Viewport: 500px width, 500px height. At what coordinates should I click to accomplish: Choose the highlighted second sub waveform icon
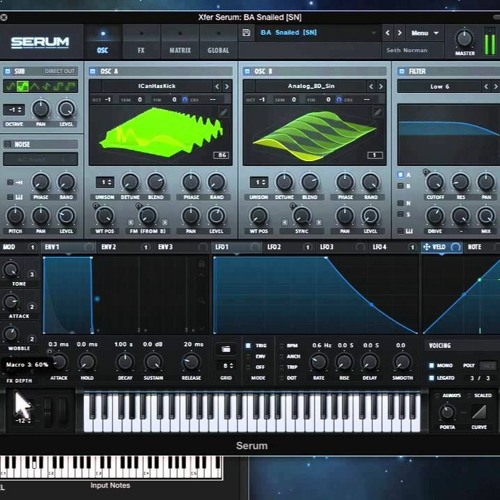23,87
